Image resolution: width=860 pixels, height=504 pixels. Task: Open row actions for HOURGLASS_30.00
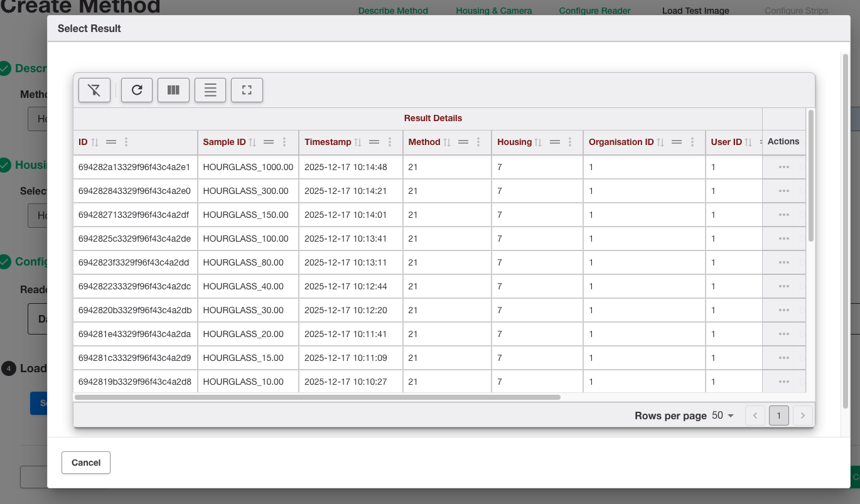783,310
